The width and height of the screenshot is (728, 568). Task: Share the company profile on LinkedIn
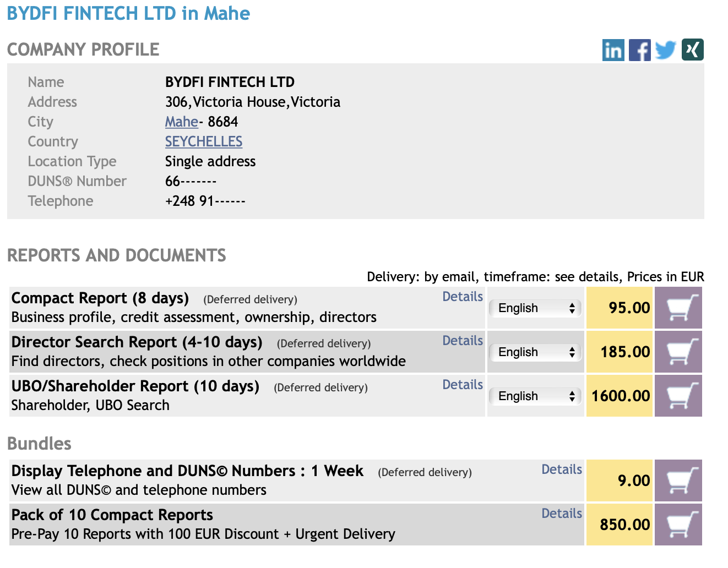[x=613, y=50]
